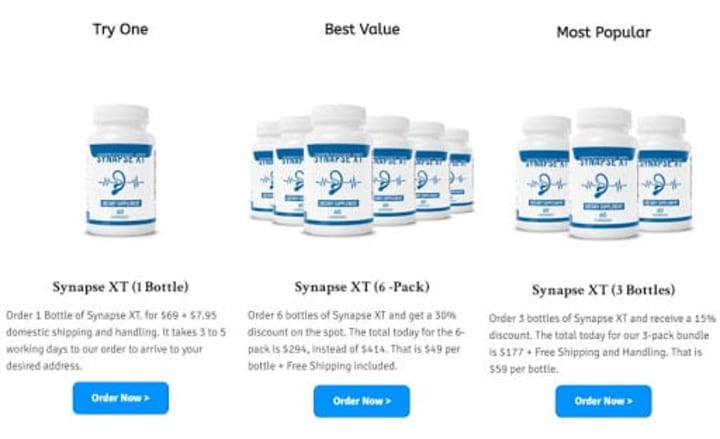This screenshot has height=439, width=720.
Task: Click Order Now under 3 Bottles offer
Action: [603, 401]
